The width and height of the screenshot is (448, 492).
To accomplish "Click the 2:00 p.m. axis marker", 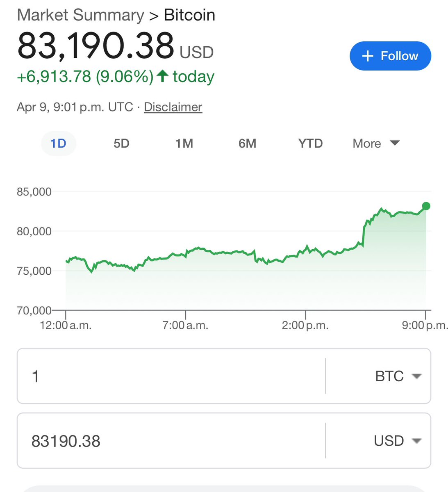I will (305, 326).
